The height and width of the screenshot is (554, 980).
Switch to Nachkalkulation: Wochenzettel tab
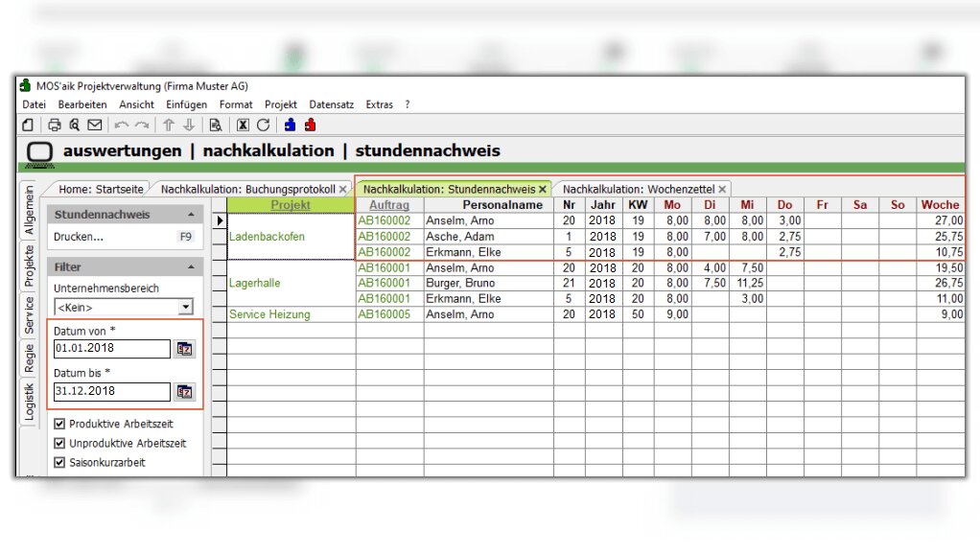click(638, 189)
